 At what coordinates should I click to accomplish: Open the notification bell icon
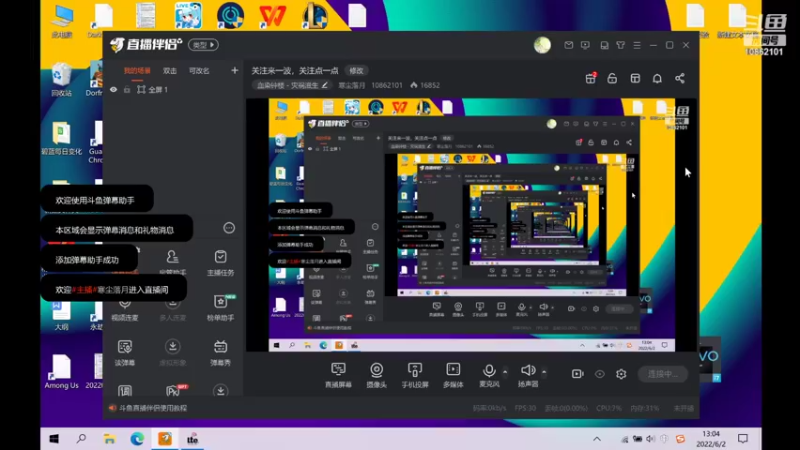[657, 78]
